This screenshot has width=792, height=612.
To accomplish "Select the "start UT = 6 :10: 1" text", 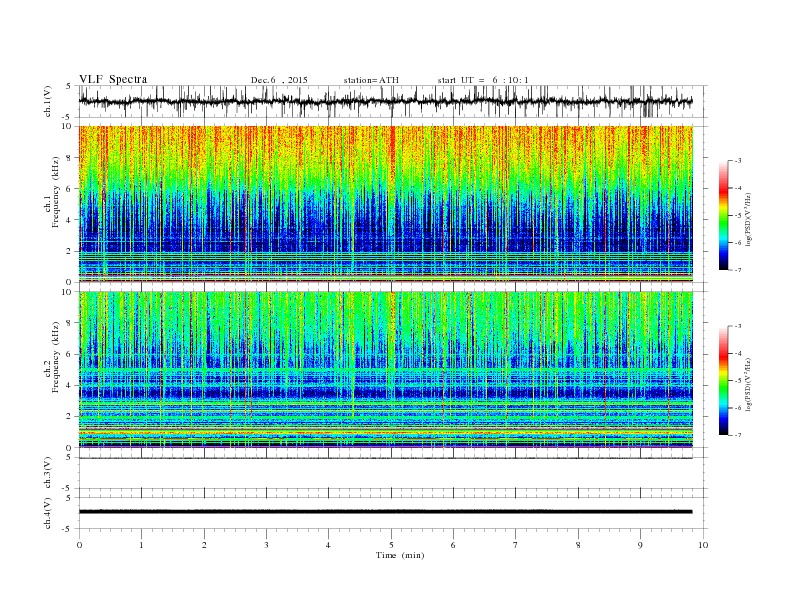I will (x=483, y=80).
